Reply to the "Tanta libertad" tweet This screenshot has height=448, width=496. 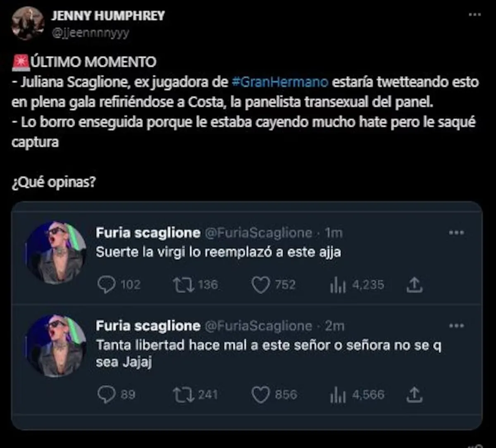click(106, 394)
